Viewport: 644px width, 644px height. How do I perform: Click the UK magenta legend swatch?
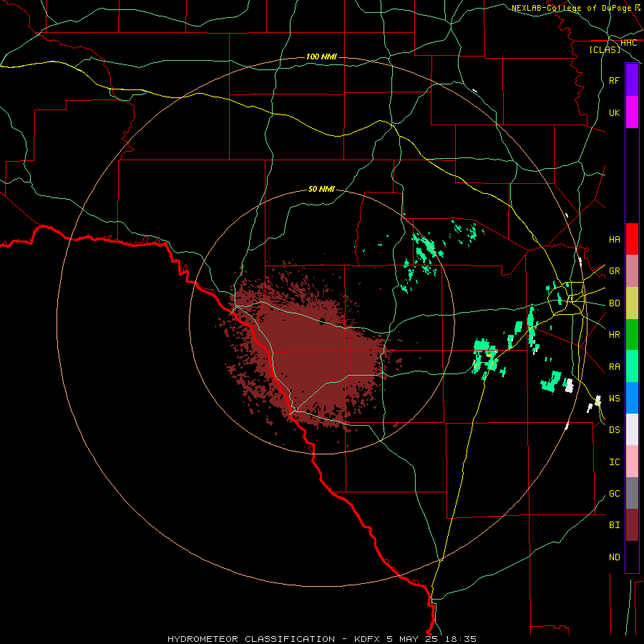click(632, 112)
